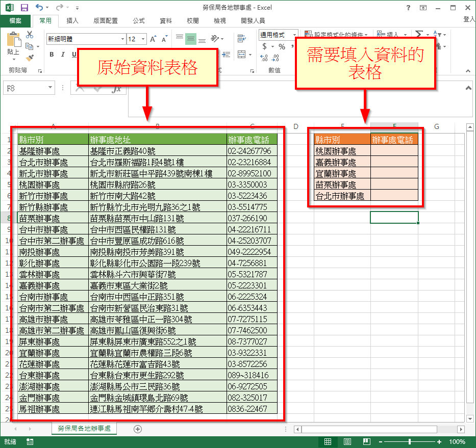Viewport: 476px width, 448px height.
Task: Enable Page Break Preview view mode
Action: (x=367, y=441)
